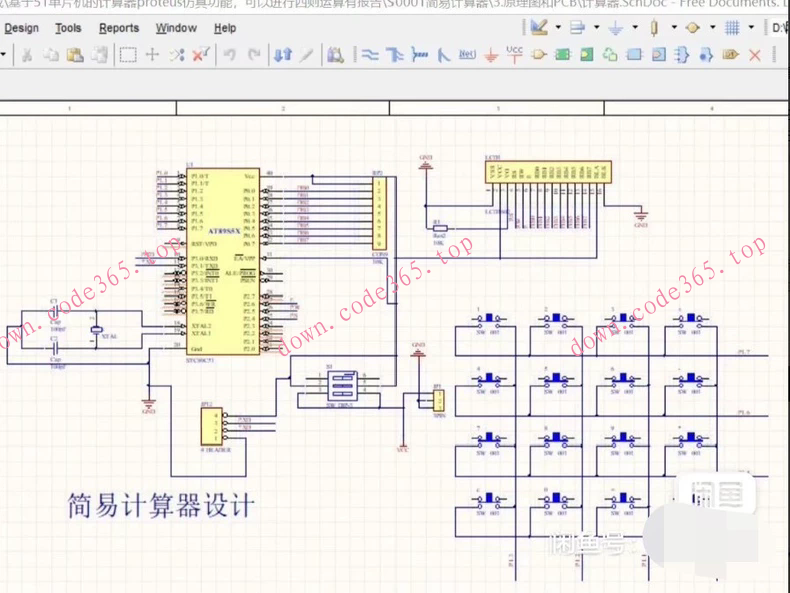Open the alignment tools dropdown arrow
This screenshot has height=593, width=790.
tap(597, 28)
